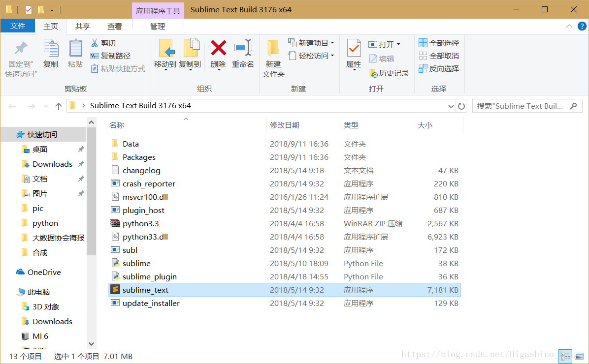
Task: Switch to the 共享 (Share) tab
Action: [x=83, y=26]
